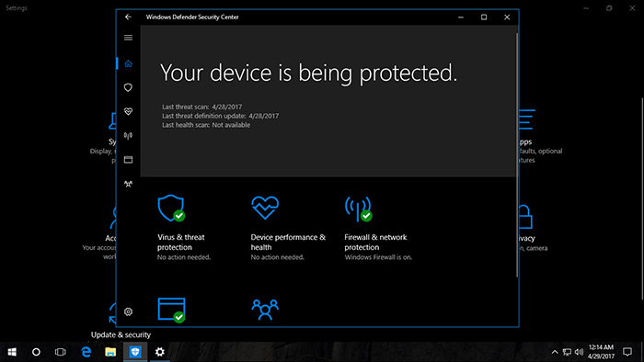644x362 pixels.
Task: Open Task View on the taskbar
Action: pyautogui.click(x=61, y=352)
